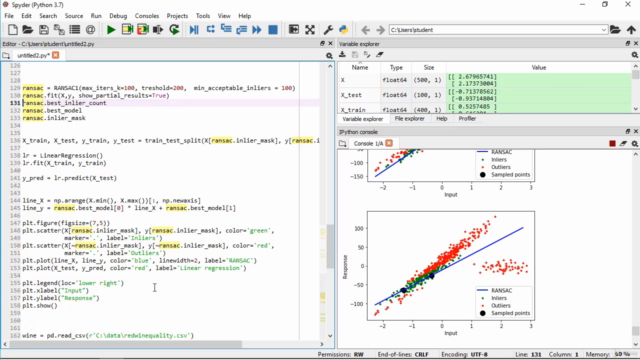Change to the parent directory
The height and width of the screenshot is (360, 640).
[631, 30]
